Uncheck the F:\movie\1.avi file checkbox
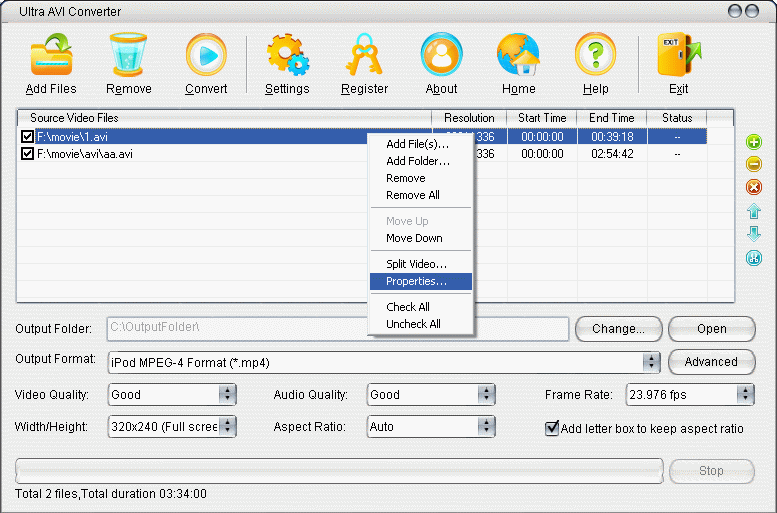 tap(28, 137)
